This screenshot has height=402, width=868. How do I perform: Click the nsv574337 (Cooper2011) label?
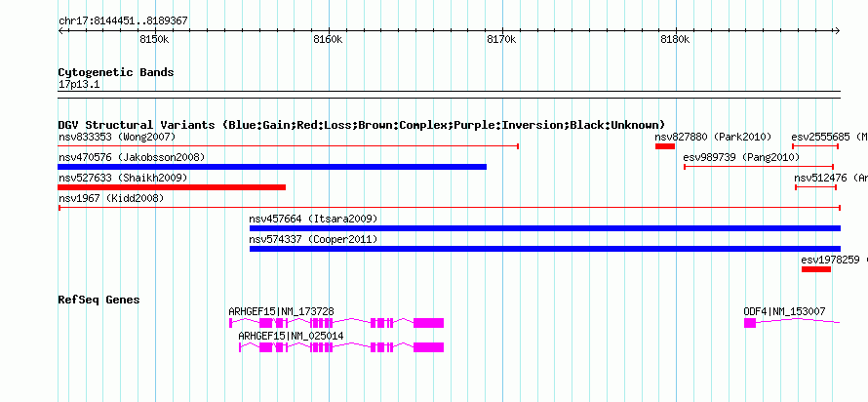(313, 239)
